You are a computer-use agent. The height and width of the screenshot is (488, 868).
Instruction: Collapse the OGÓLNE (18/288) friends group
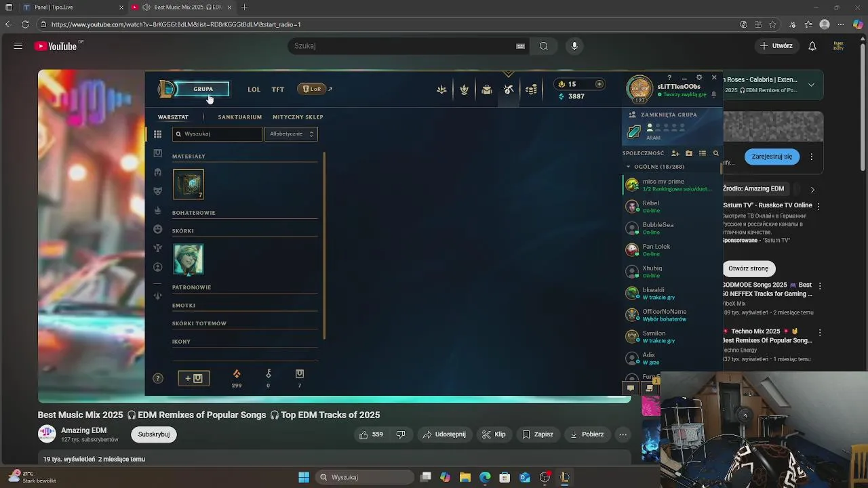(629, 167)
